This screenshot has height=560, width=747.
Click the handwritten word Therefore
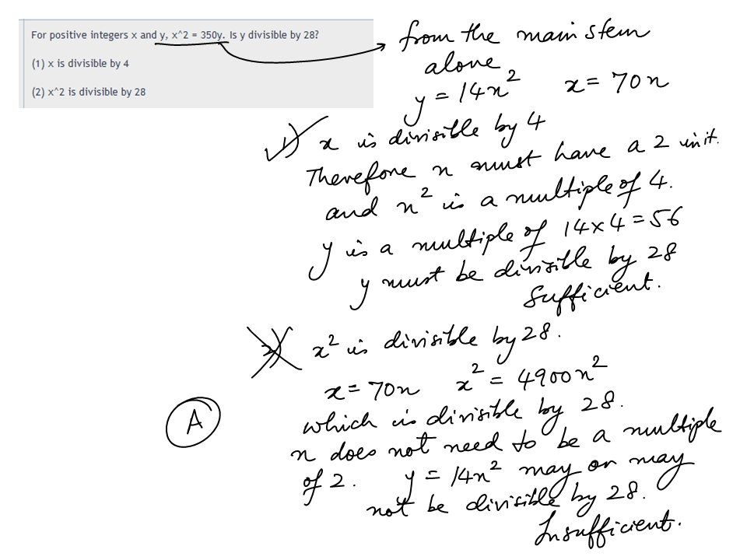[361, 175]
